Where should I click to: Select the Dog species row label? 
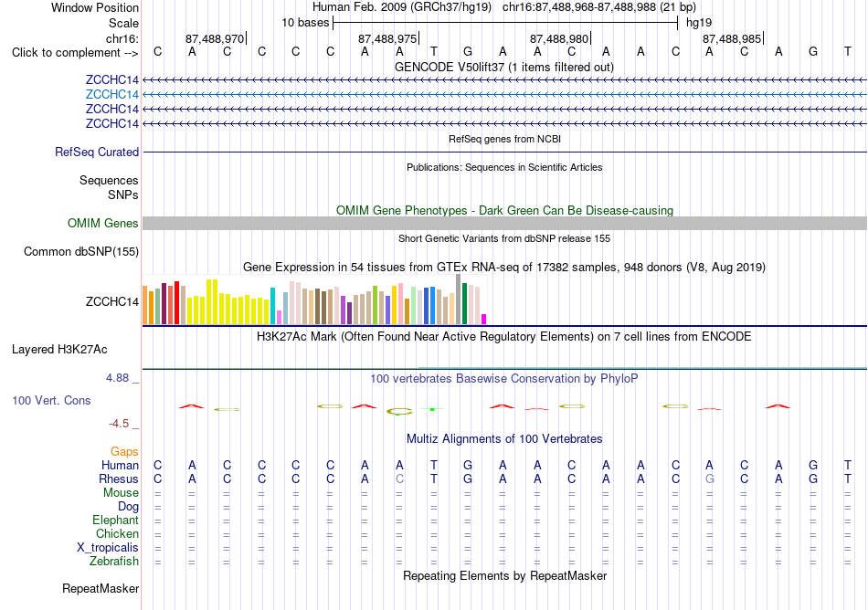coord(128,507)
